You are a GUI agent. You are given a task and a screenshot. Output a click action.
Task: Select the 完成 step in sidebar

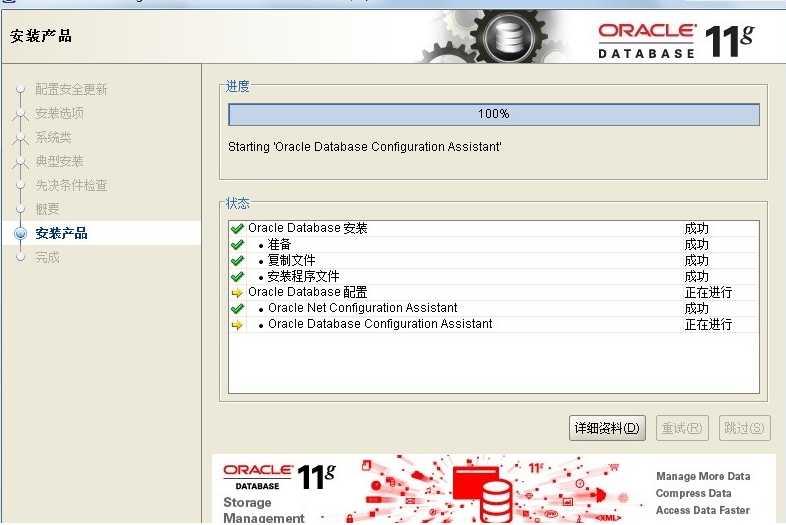[x=47, y=257]
